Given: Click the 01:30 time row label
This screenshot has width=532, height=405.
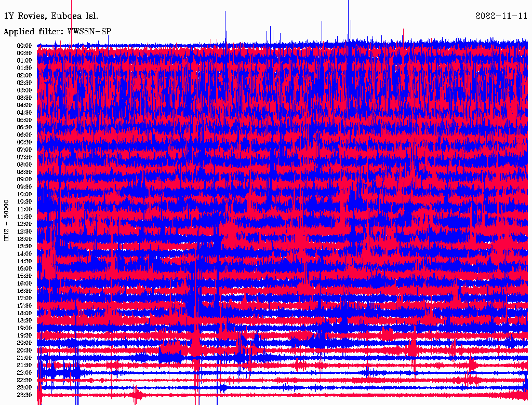Looking at the screenshot, I should point(24,68).
